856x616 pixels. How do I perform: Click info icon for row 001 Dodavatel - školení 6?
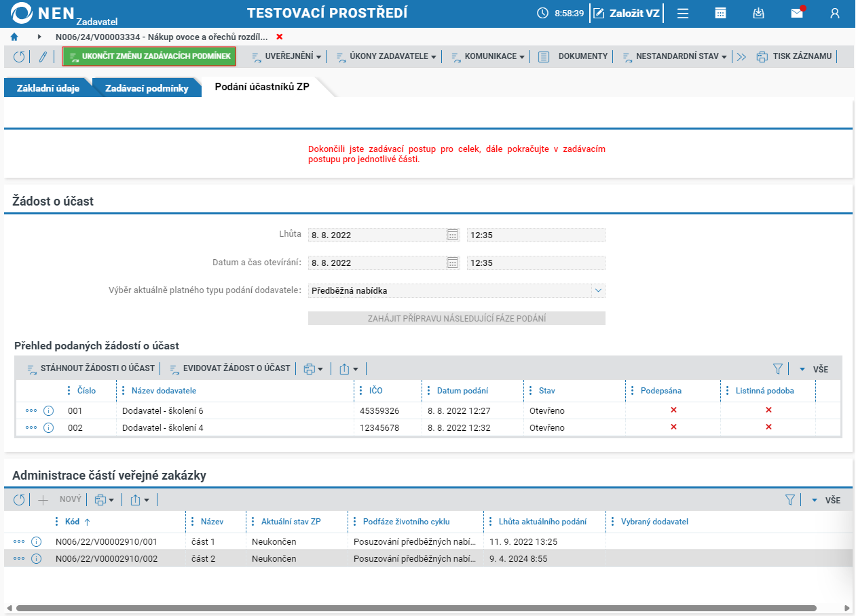tap(48, 410)
